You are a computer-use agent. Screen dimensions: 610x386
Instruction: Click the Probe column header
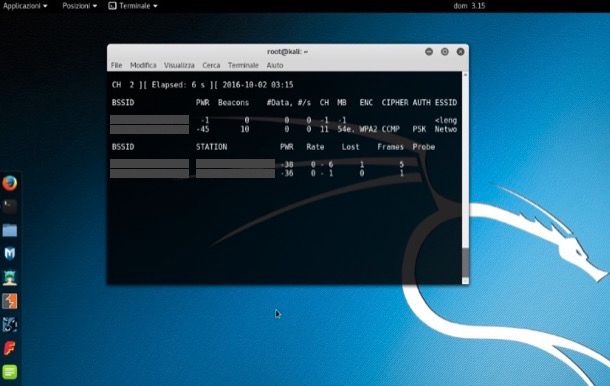point(424,147)
